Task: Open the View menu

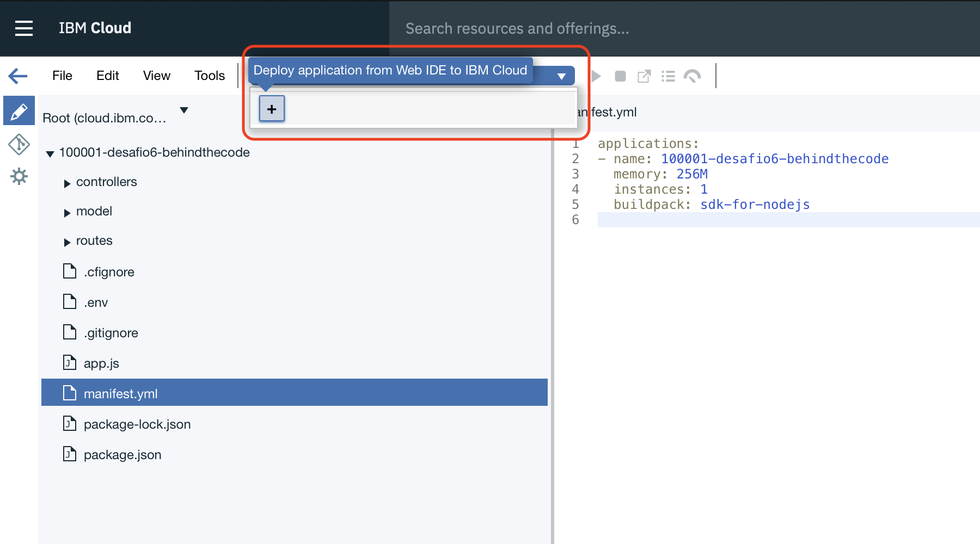Action: [157, 76]
